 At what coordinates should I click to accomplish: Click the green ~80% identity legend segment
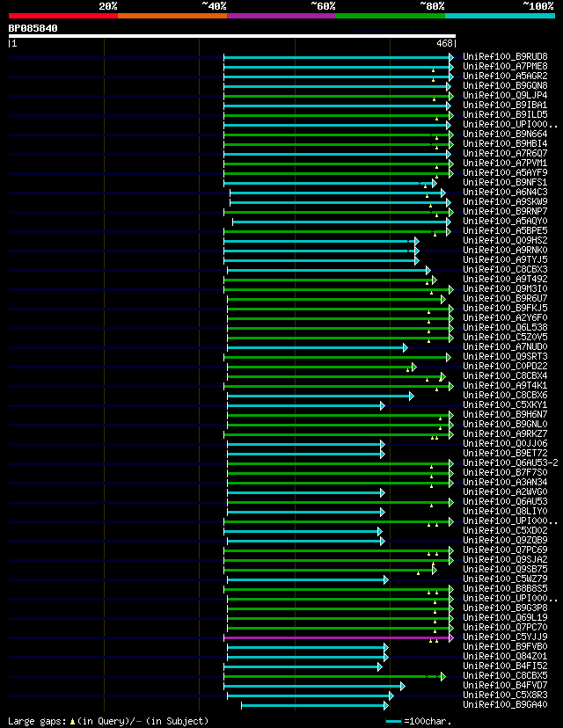[x=391, y=16]
